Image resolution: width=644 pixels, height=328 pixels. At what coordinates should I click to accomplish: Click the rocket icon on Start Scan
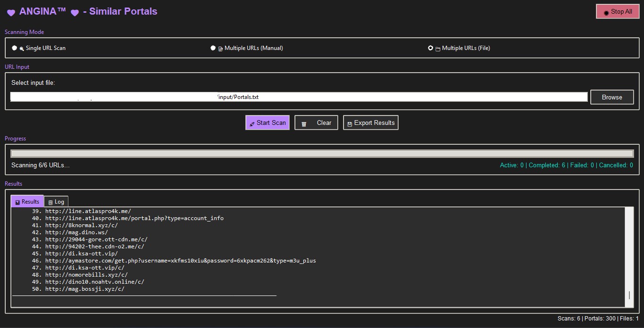pyautogui.click(x=252, y=124)
